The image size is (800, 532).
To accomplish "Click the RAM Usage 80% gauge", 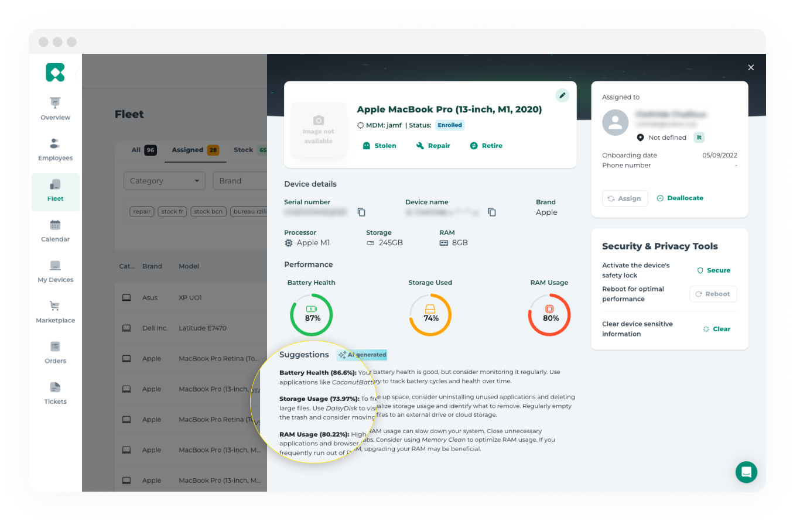I will point(549,315).
